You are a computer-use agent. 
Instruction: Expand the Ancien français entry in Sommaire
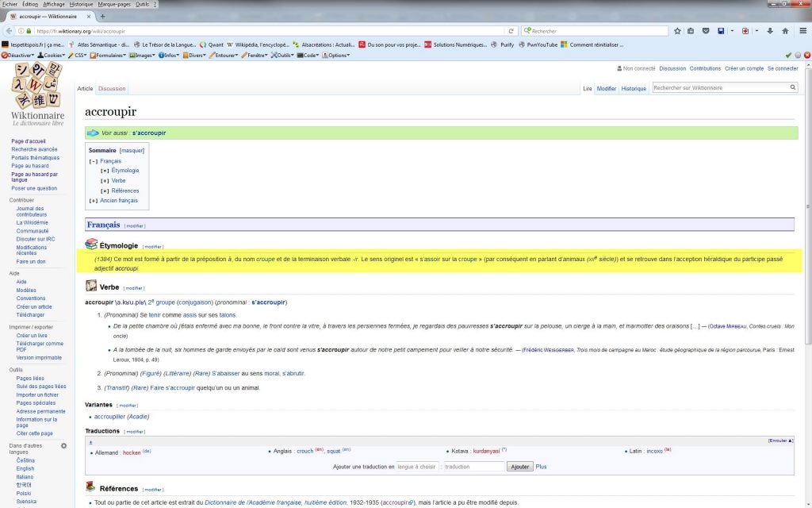pyautogui.click(x=94, y=201)
